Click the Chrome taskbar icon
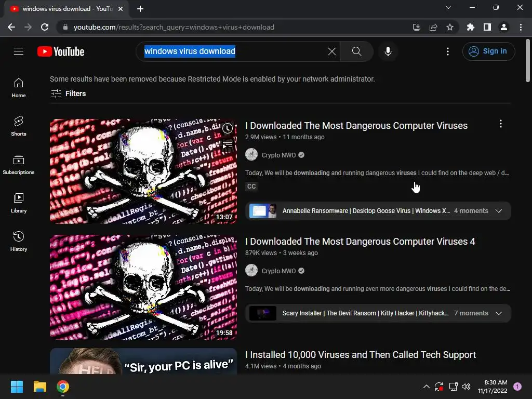532x399 pixels. [x=63, y=387]
